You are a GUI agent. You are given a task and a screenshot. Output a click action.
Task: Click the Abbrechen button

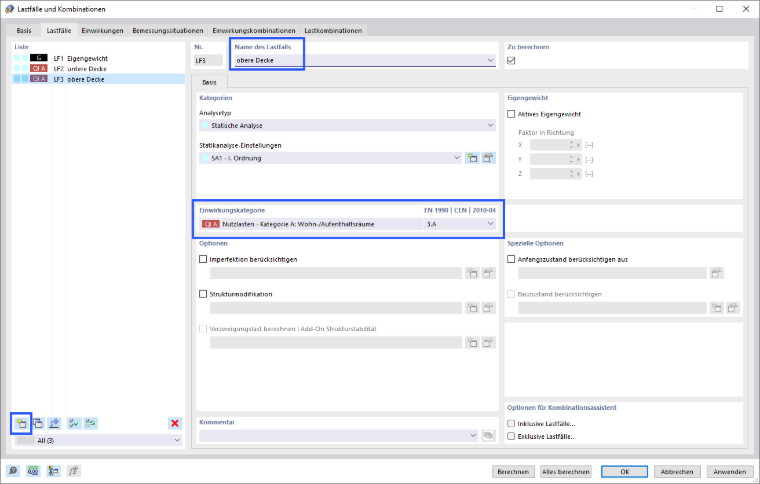[x=677, y=471]
